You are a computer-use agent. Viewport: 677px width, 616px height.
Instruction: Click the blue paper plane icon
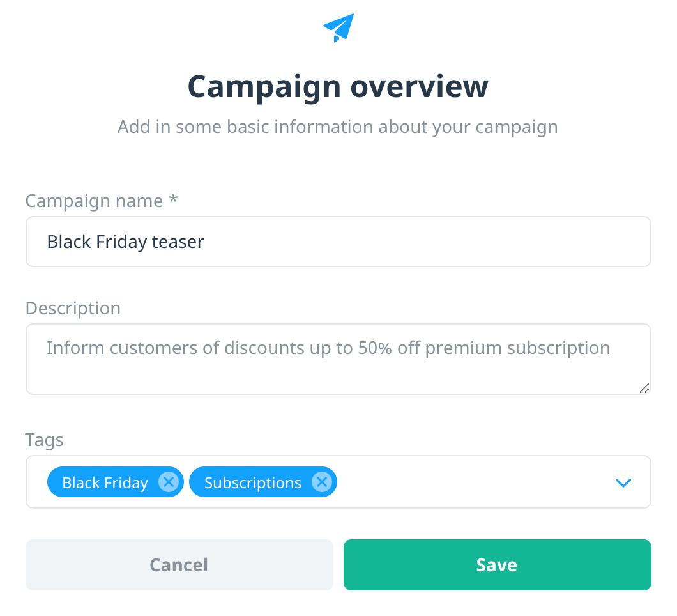point(338,28)
